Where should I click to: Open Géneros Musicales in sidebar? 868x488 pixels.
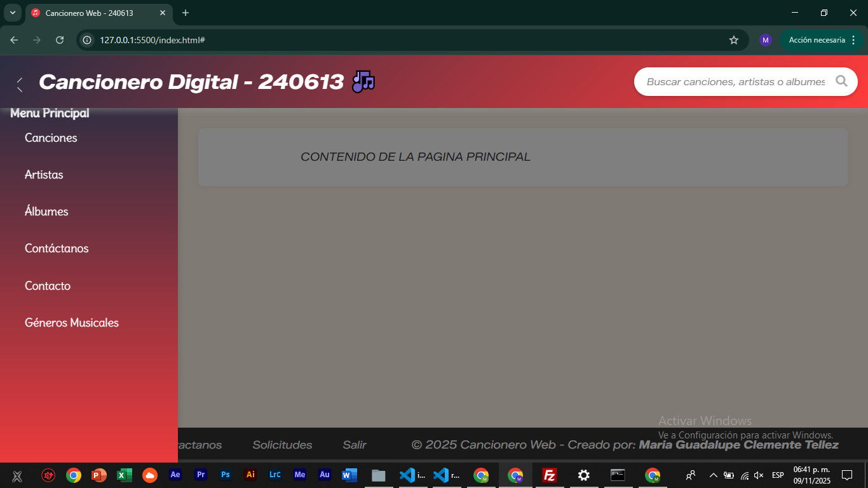(x=72, y=323)
